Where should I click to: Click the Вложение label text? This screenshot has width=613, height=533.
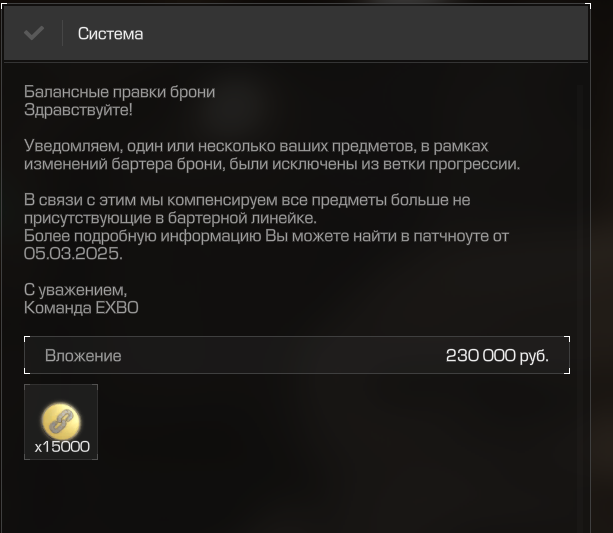tap(83, 356)
